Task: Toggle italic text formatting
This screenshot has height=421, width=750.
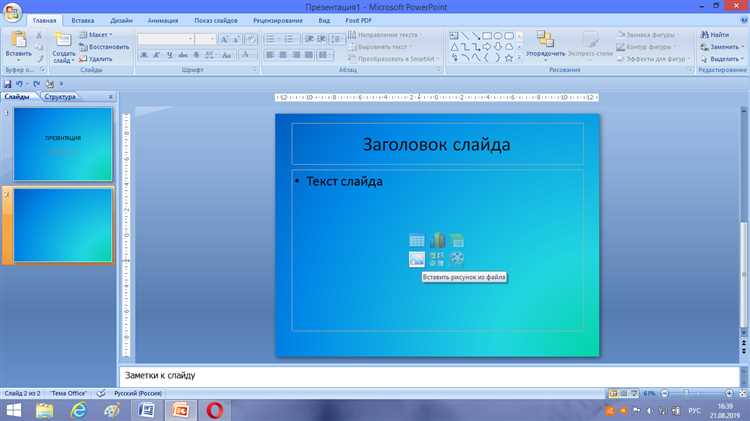Action: (x=157, y=55)
